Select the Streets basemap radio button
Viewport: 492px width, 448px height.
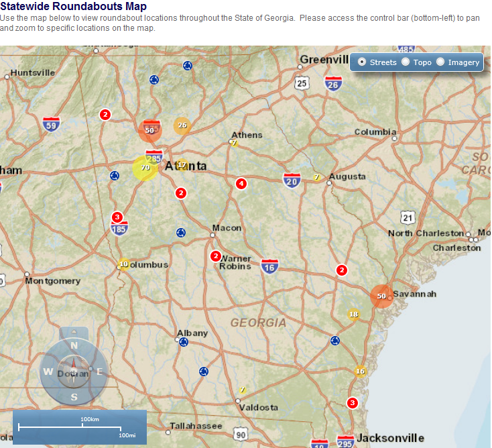click(x=362, y=62)
